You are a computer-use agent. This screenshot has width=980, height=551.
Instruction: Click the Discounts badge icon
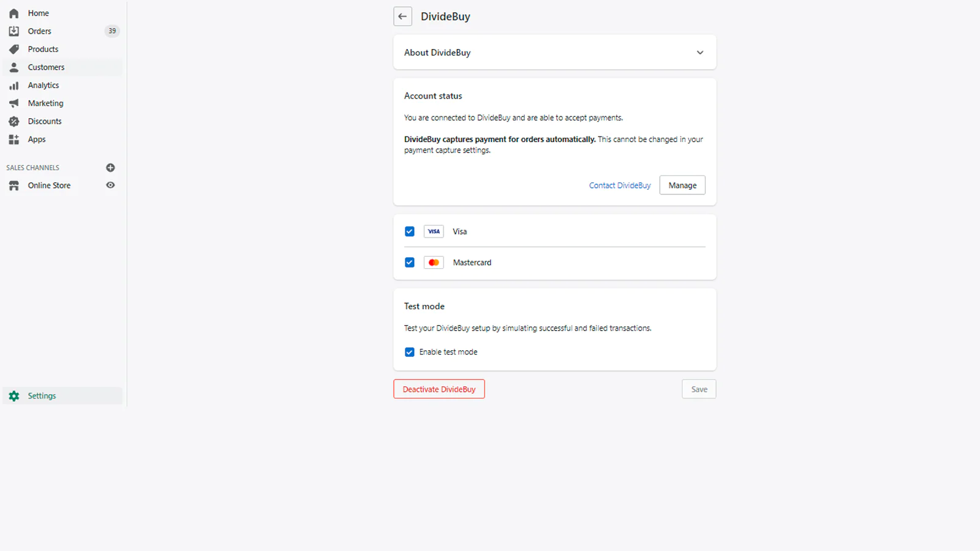[13, 121]
